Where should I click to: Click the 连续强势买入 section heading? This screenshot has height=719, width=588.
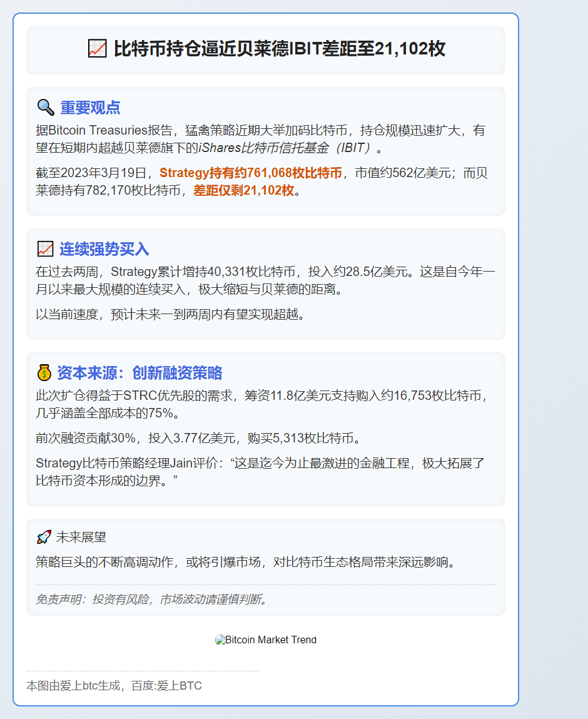pos(104,249)
